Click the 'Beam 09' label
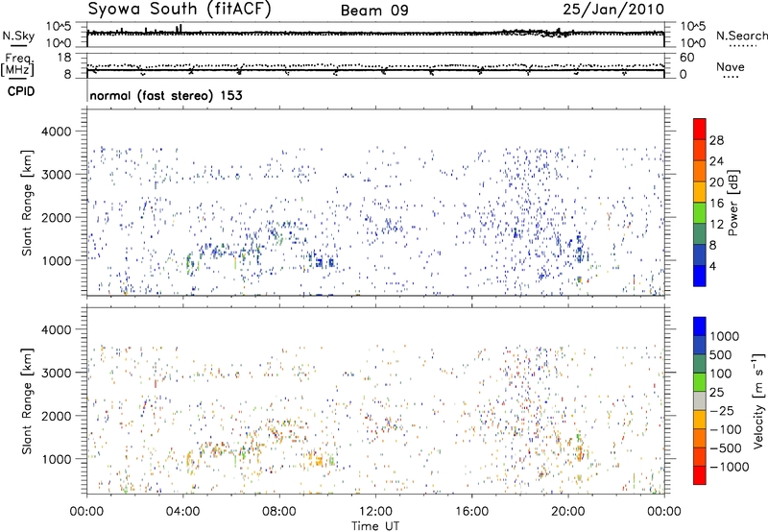Viewport: 768px width, 532px height. 374,11
